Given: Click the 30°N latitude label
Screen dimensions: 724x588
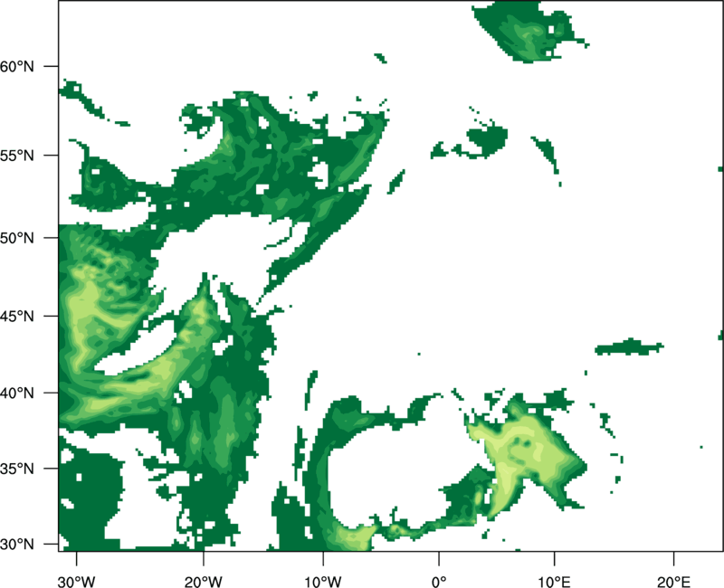Looking at the screenshot, I should tap(17, 545).
